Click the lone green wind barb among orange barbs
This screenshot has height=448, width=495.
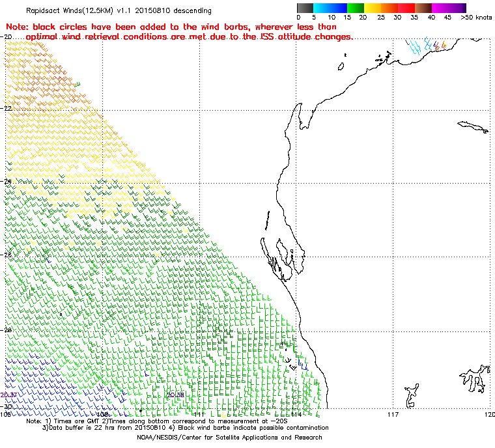click(x=77, y=84)
